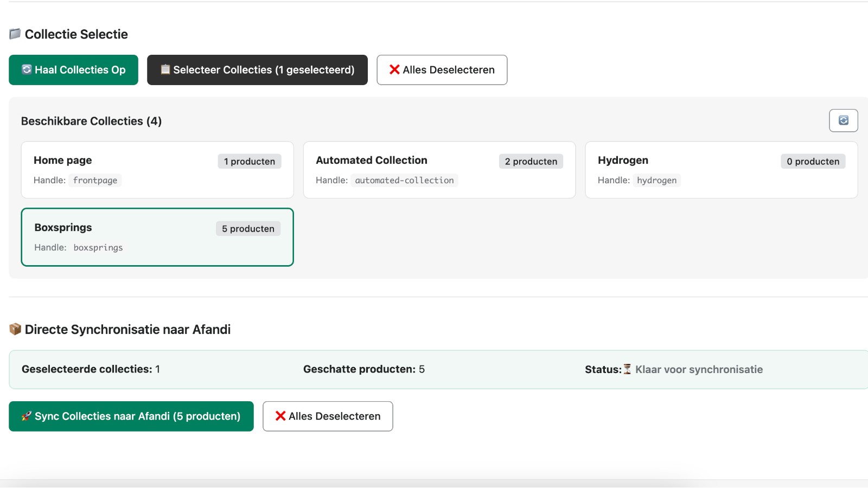
Task: Click the Geschatte producten: 5 status text
Action: (363, 369)
